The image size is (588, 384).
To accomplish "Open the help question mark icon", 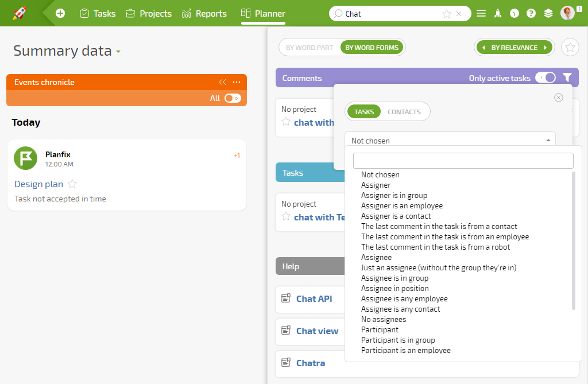I will click(x=531, y=14).
